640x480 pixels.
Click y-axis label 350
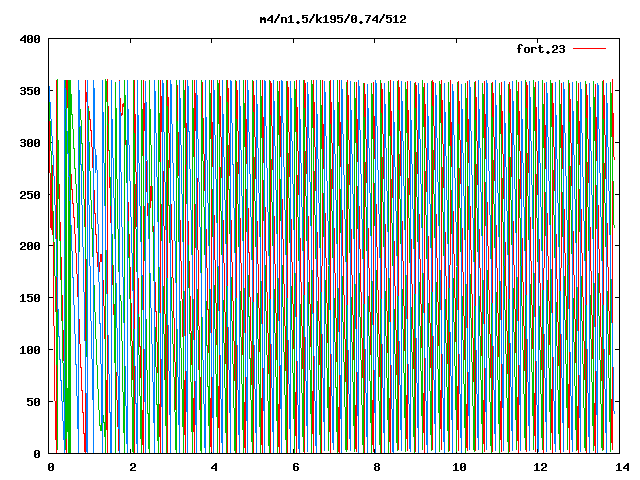pos(30,91)
